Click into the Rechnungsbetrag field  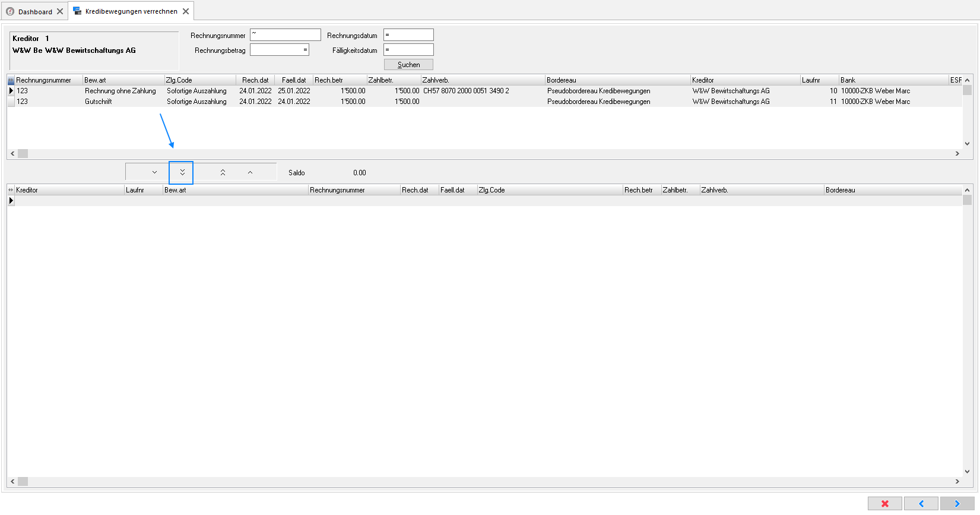(279, 50)
